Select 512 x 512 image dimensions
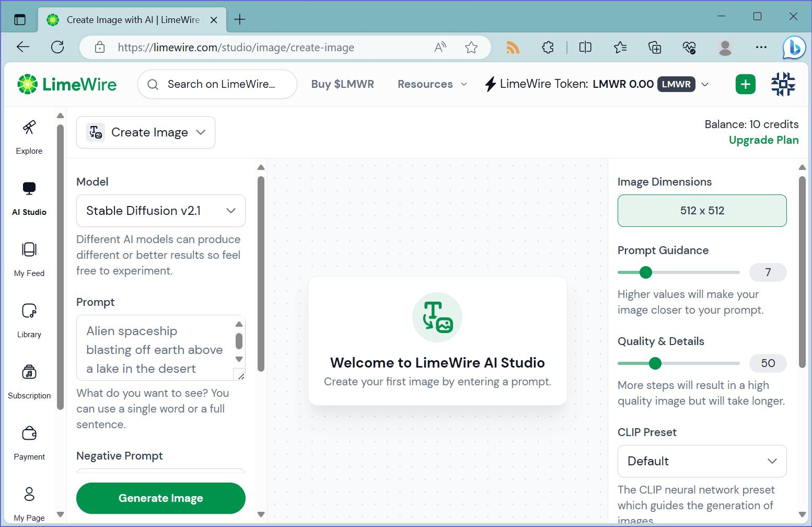Screen dimensions: 812x527 [x=702, y=211]
